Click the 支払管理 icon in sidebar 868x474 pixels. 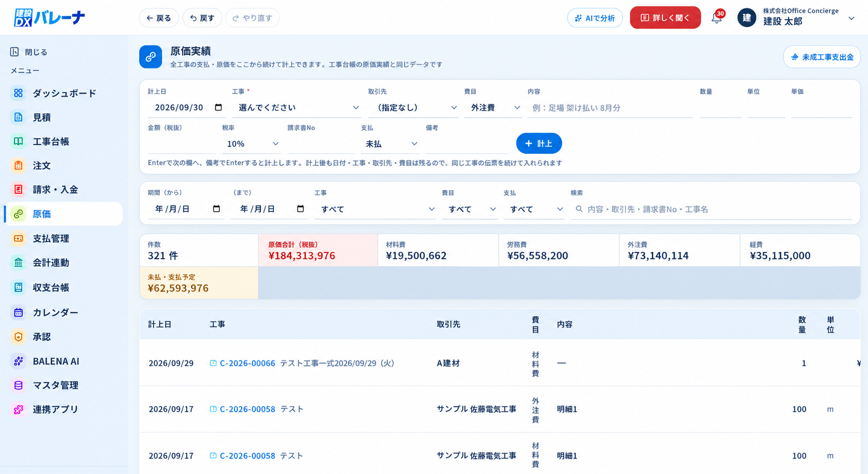[18, 238]
